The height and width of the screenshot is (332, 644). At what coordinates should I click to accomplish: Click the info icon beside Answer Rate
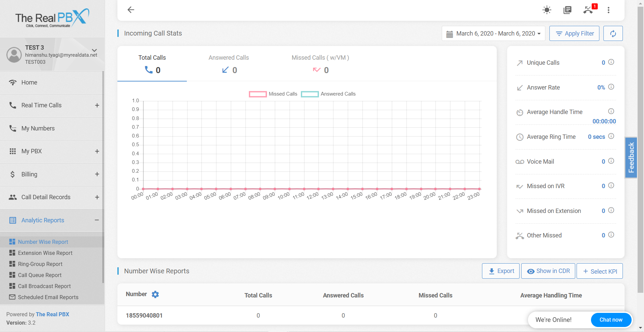point(611,87)
